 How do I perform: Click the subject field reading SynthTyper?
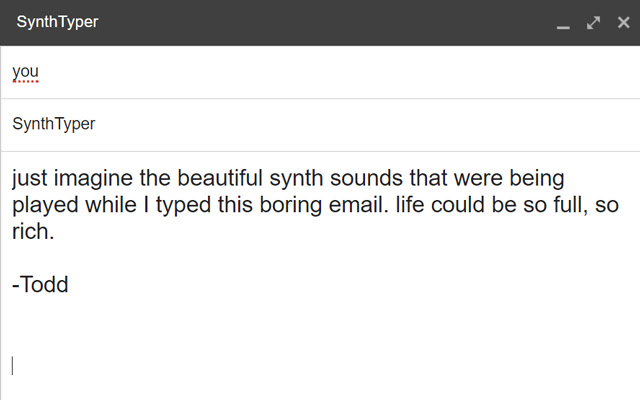coord(54,125)
